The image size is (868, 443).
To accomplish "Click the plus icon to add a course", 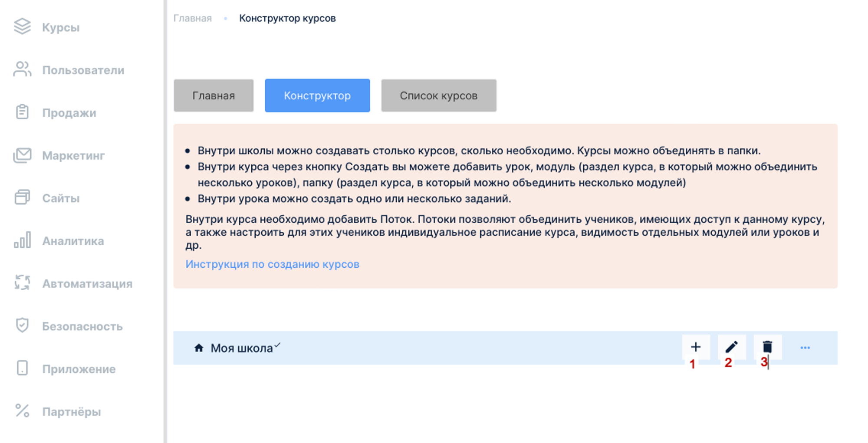I will coord(696,347).
